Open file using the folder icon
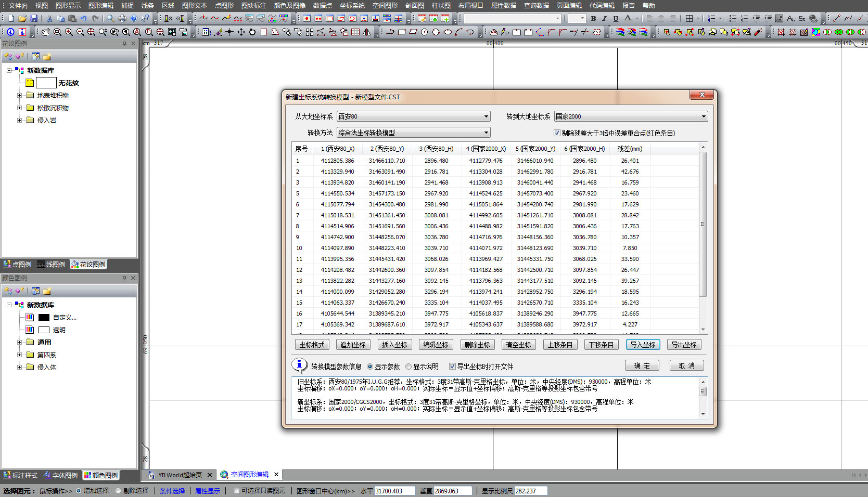 [x=22, y=18]
